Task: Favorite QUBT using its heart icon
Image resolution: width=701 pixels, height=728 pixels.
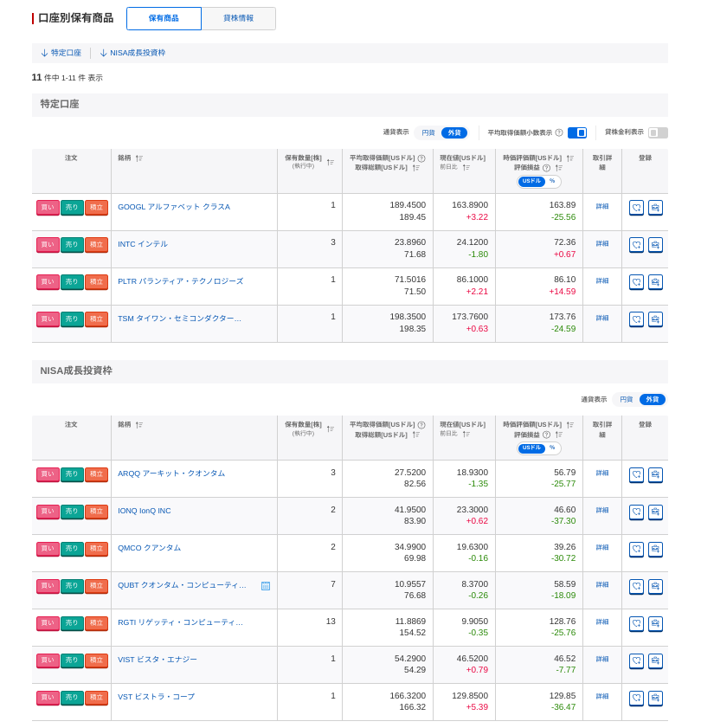Action: coord(636,586)
